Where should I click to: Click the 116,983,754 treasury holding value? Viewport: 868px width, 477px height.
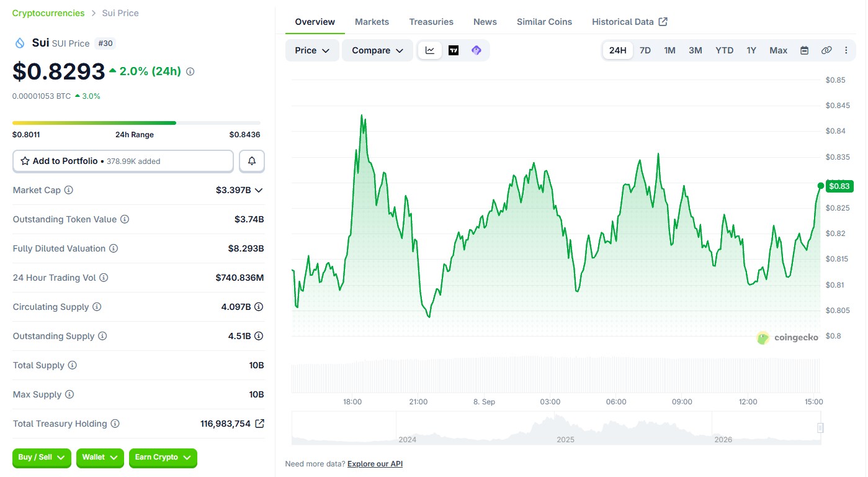(226, 424)
